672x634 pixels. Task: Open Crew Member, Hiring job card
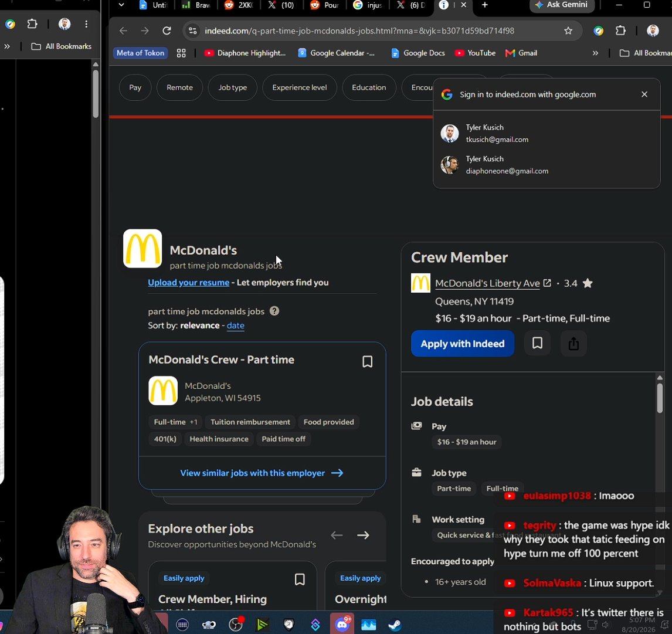pos(213,599)
